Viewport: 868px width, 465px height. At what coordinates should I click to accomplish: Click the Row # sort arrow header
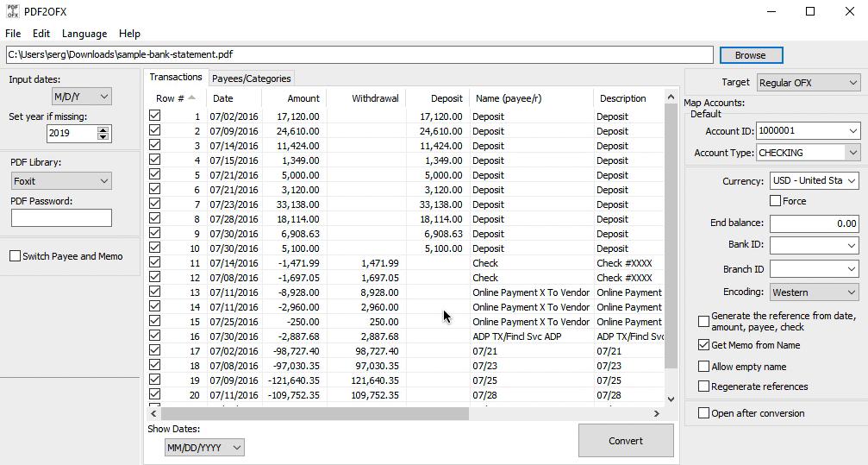coord(191,97)
